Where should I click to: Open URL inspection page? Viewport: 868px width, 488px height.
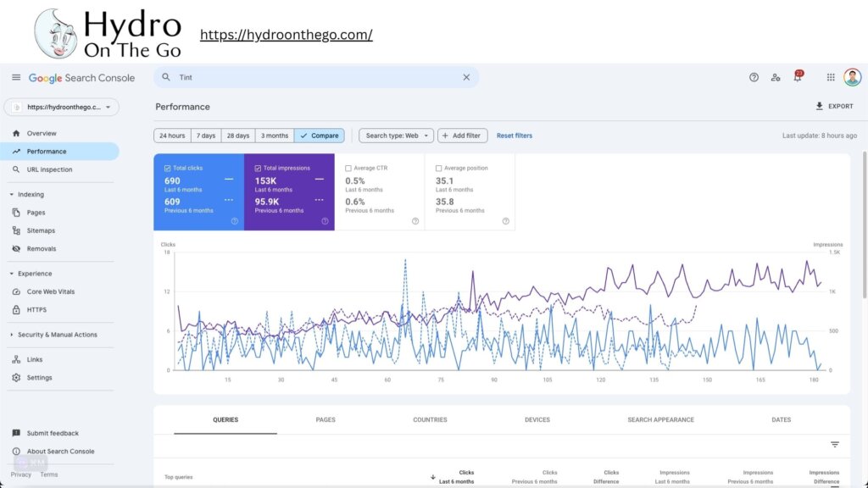[x=49, y=169]
